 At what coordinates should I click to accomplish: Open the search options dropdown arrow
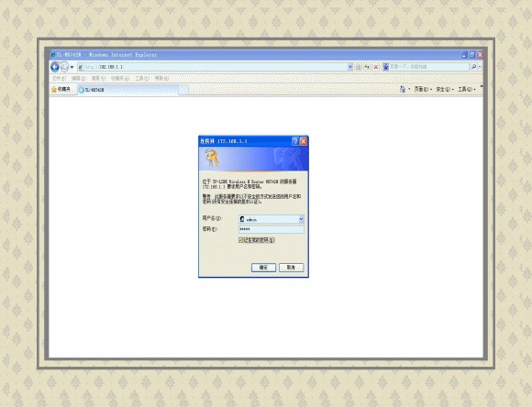coord(480,67)
